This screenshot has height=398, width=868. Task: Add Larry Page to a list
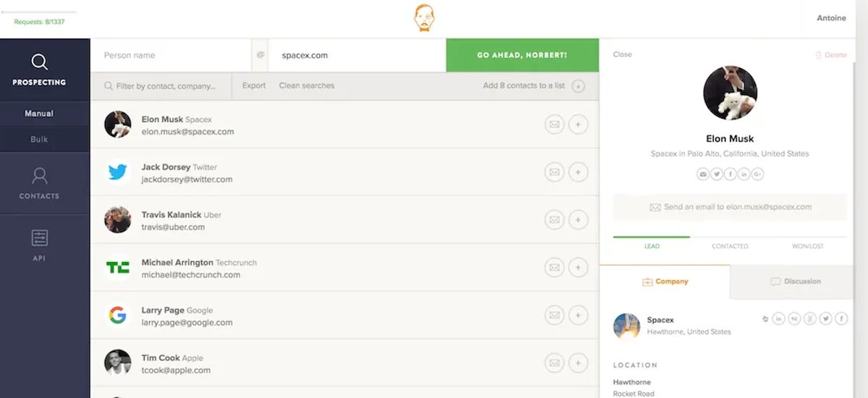[x=577, y=316]
